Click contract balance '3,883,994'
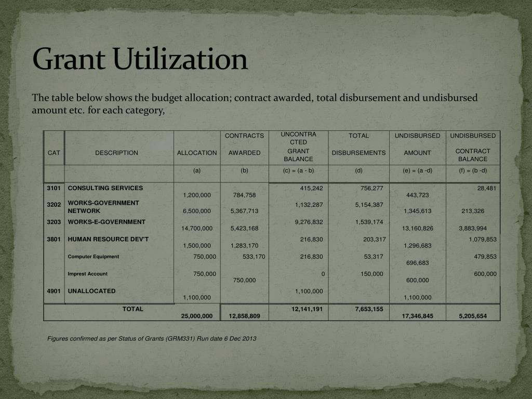This screenshot has height=399, width=532. 473,229
